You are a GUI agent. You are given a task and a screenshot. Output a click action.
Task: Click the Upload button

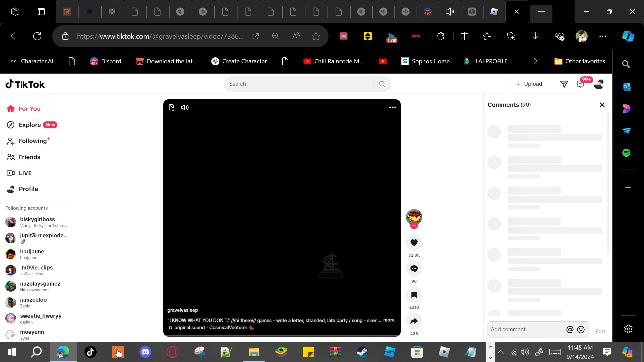(x=528, y=84)
